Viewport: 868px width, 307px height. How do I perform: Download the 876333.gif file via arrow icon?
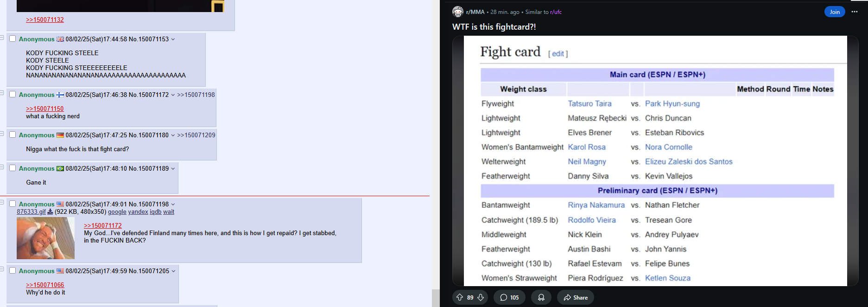[50, 211]
